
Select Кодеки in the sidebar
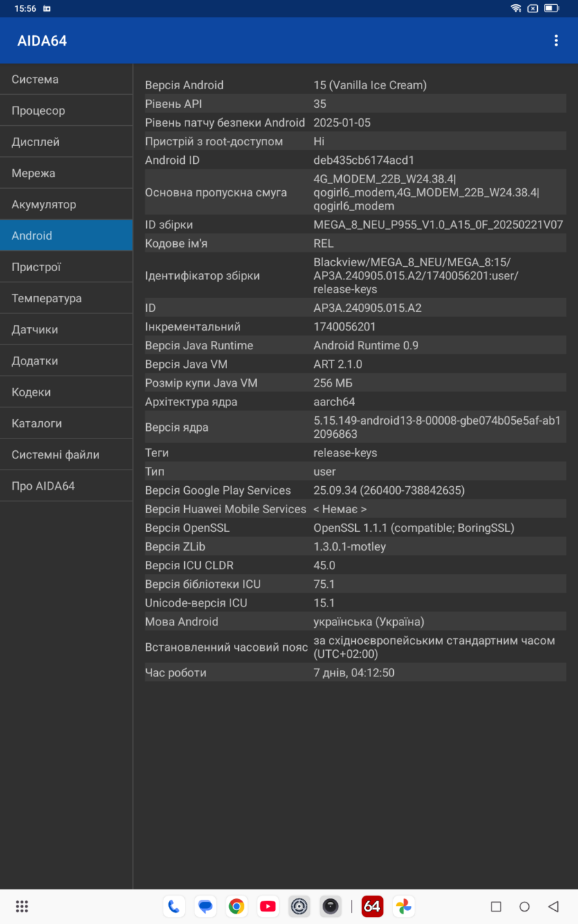(x=66, y=392)
